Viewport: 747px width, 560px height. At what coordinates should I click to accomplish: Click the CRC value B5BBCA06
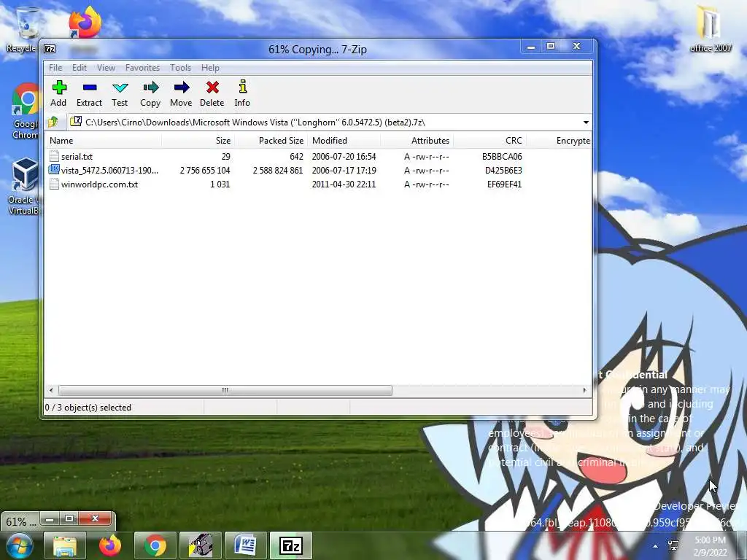[x=502, y=157]
